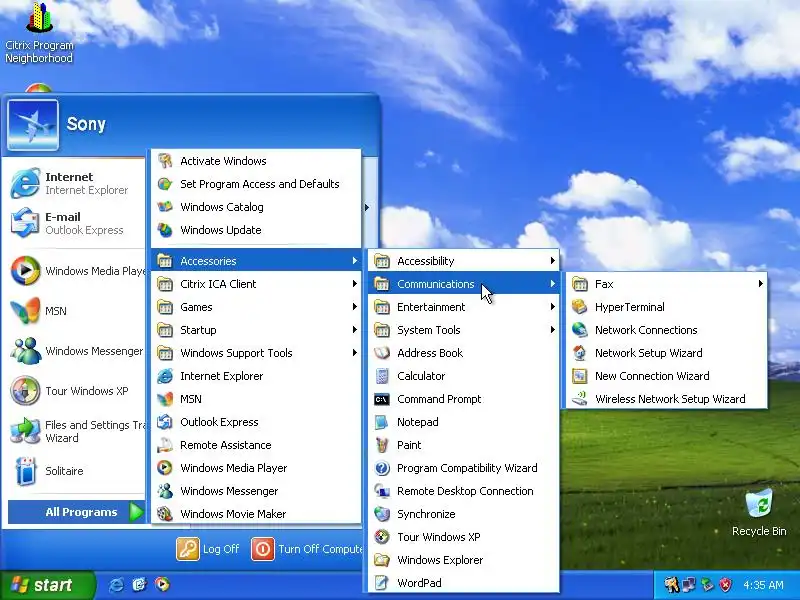Viewport: 800px width, 600px height.
Task: Launch Calculator
Action: [x=464, y=376]
